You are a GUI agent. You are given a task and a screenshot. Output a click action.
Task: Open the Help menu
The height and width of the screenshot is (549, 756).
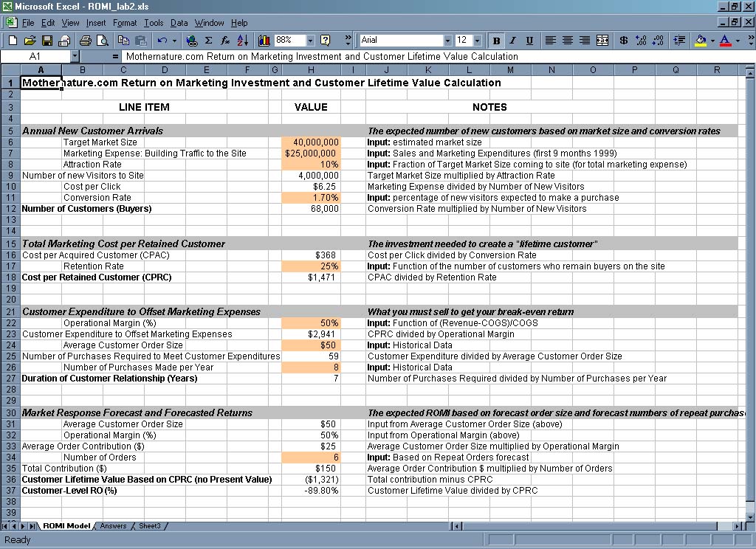pyautogui.click(x=239, y=23)
